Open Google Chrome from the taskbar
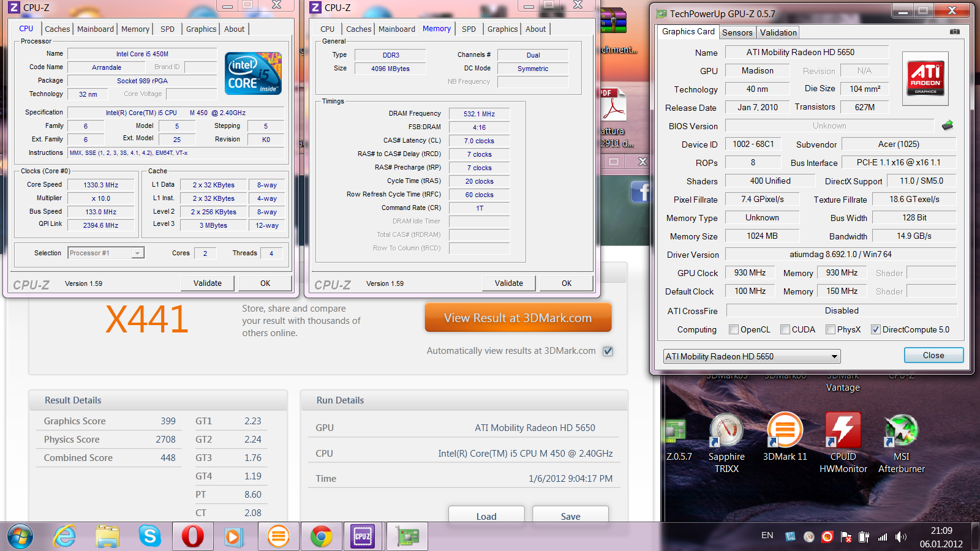This screenshot has height=551, width=980. (321, 537)
